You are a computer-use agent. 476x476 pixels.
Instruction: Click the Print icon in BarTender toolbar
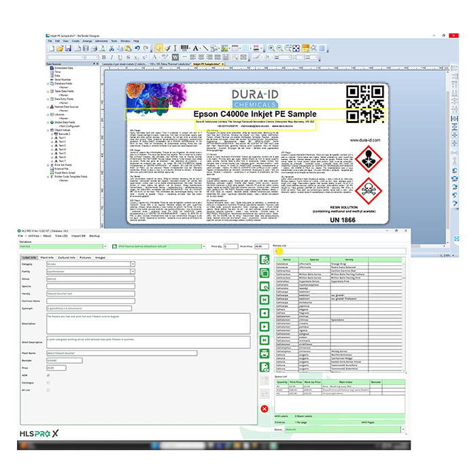tap(94, 48)
